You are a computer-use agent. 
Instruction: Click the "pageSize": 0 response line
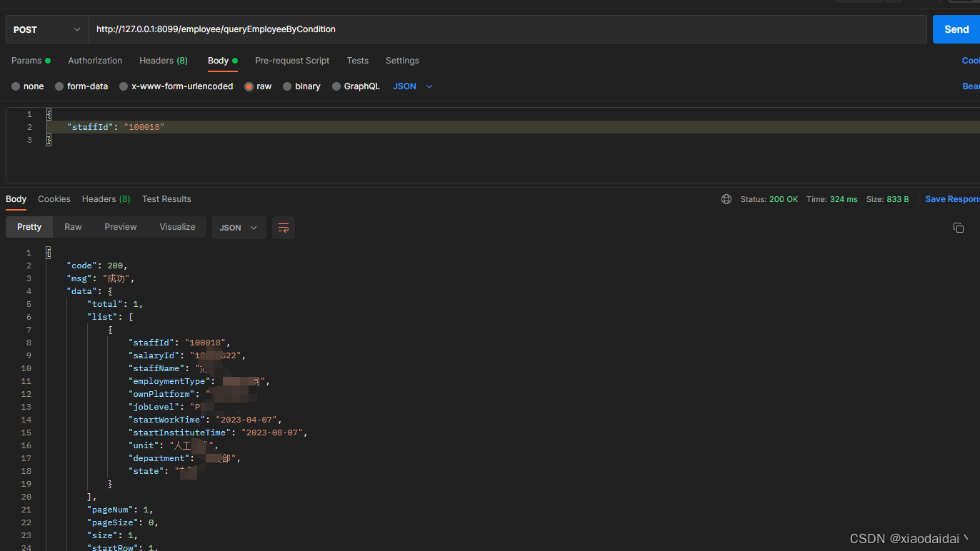(123, 522)
